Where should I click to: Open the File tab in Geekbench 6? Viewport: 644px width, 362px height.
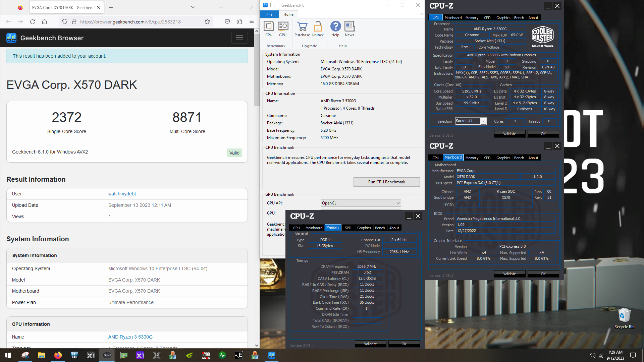tap(269, 14)
